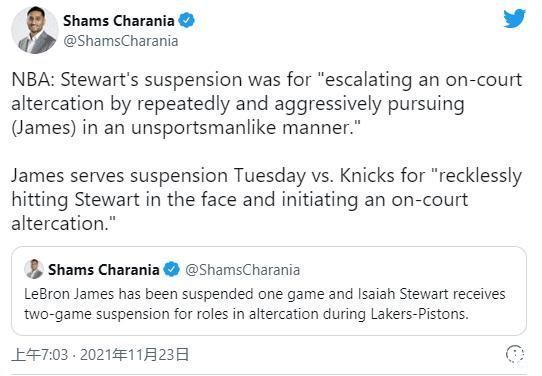The width and height of the screenshot is (542, 376).
Task: Click "Lakers-Pistons" in the quoted tweet text
Action: 419,314
